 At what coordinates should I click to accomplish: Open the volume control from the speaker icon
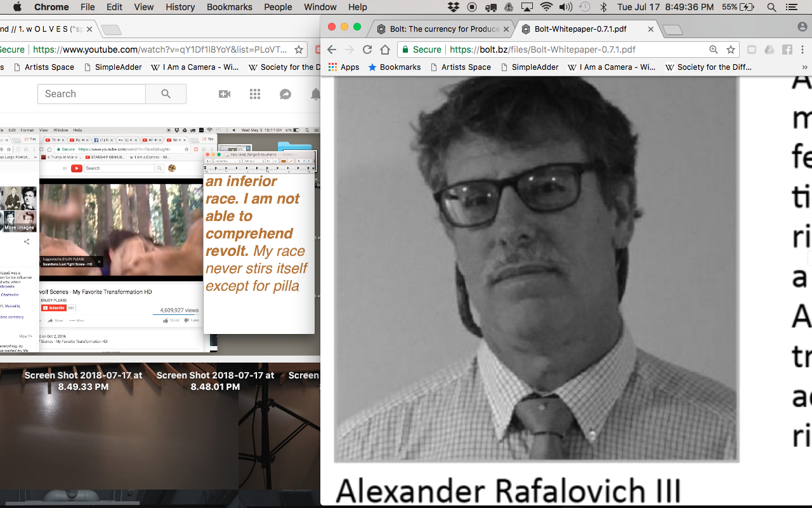click(x=565, y=7)
